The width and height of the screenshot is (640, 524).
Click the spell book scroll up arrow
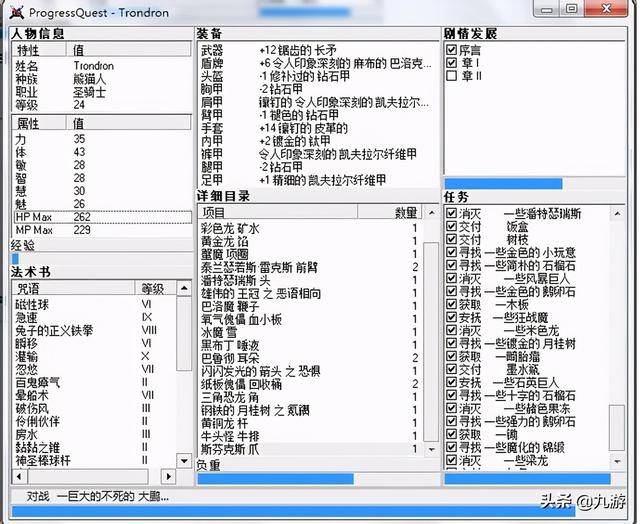[184, 289]
